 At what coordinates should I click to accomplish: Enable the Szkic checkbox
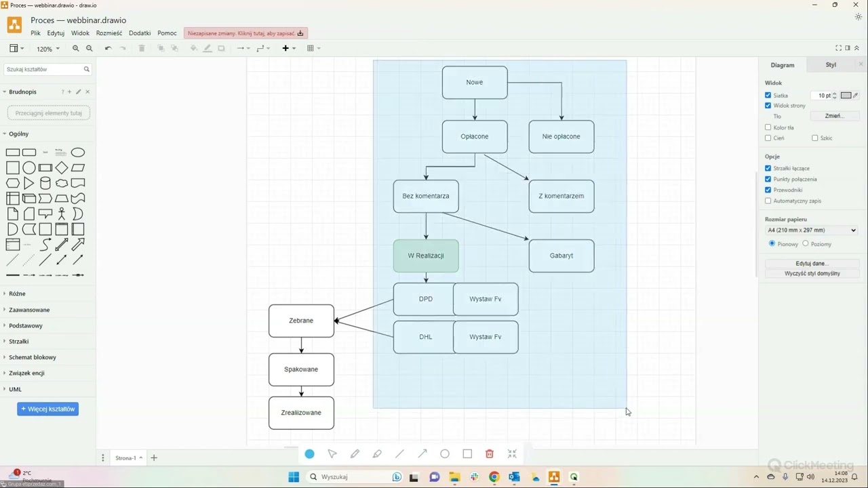click(815, 138)
